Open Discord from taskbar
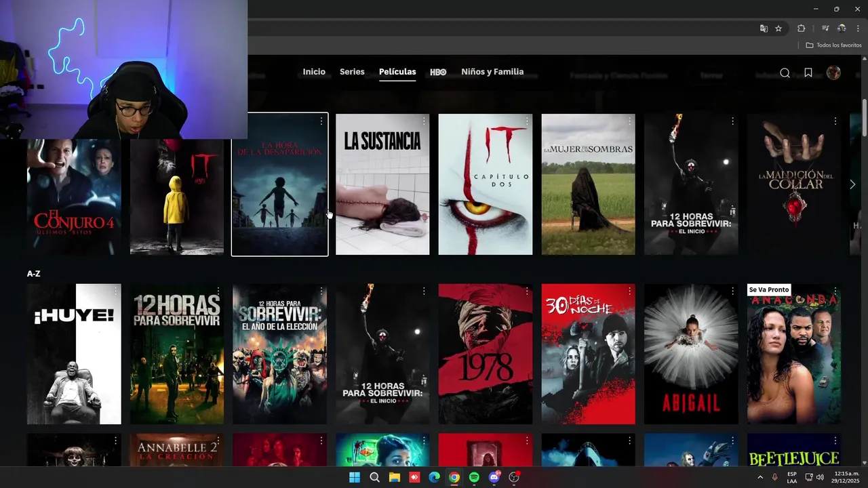868x488 pixels. tap(494, 477)
